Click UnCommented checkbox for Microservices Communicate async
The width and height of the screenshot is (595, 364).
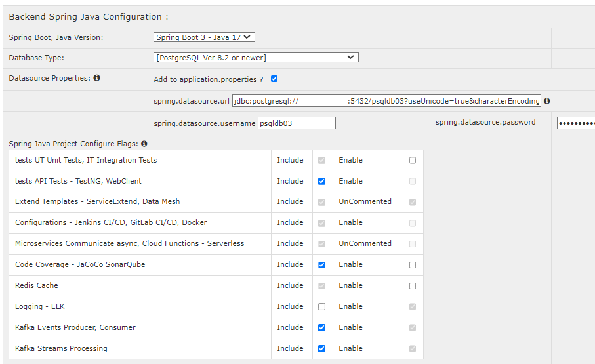pos(413,244)
